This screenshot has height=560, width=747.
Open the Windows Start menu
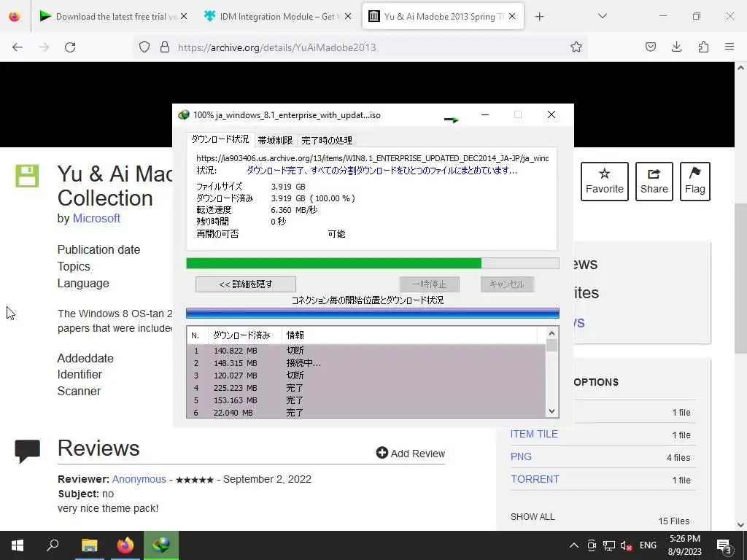point(18,545)
